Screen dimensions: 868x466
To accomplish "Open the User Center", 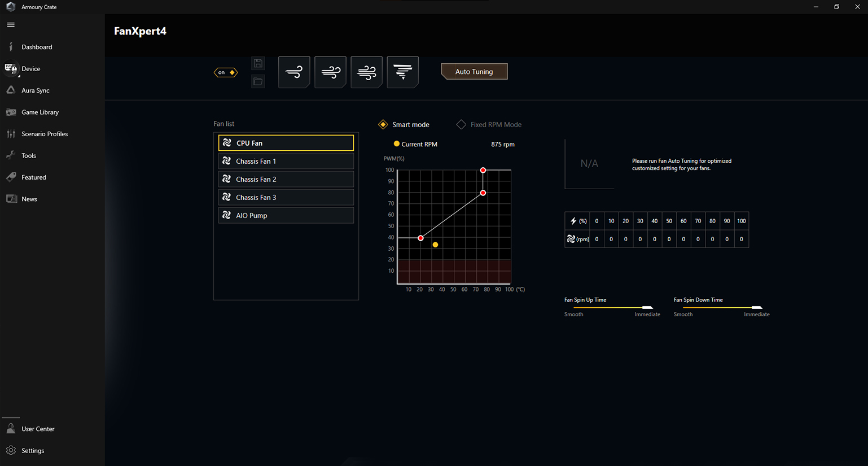I will [38, 429].
